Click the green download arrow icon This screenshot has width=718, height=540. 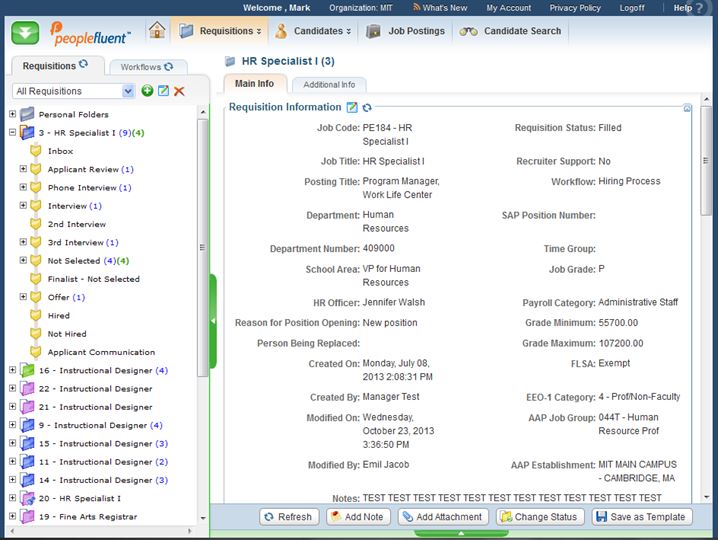tap(27, 32)
